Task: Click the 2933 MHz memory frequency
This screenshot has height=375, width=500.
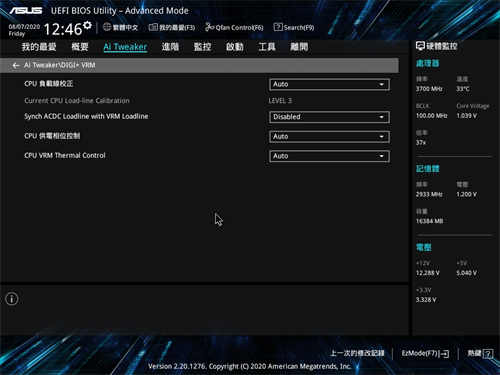Action: tap(429, 194)
